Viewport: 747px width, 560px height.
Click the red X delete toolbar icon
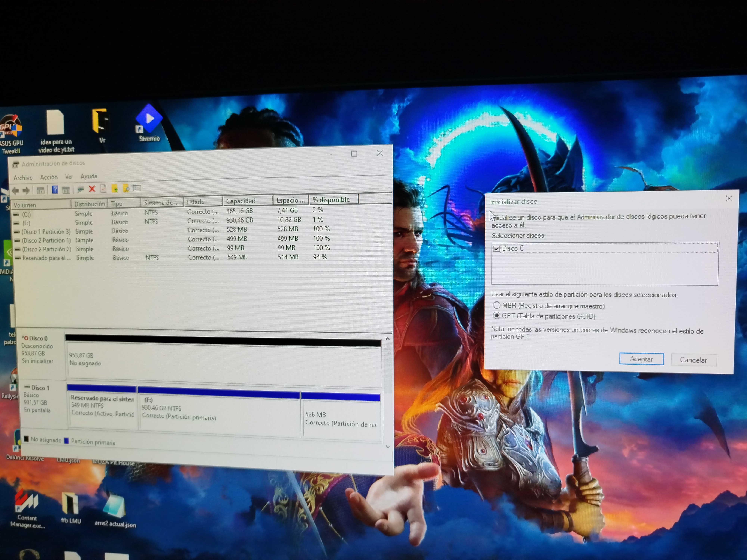[x=92, y=189]
